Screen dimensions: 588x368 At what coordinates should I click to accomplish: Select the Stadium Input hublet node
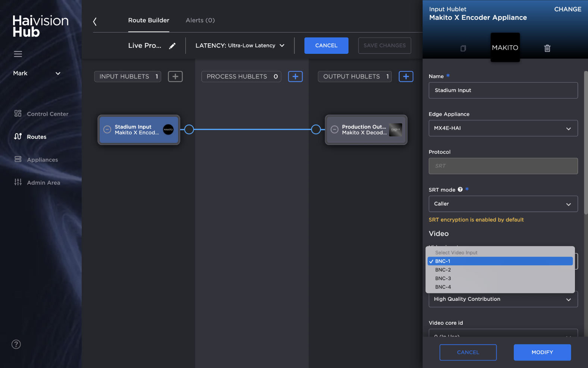(139, 130)
